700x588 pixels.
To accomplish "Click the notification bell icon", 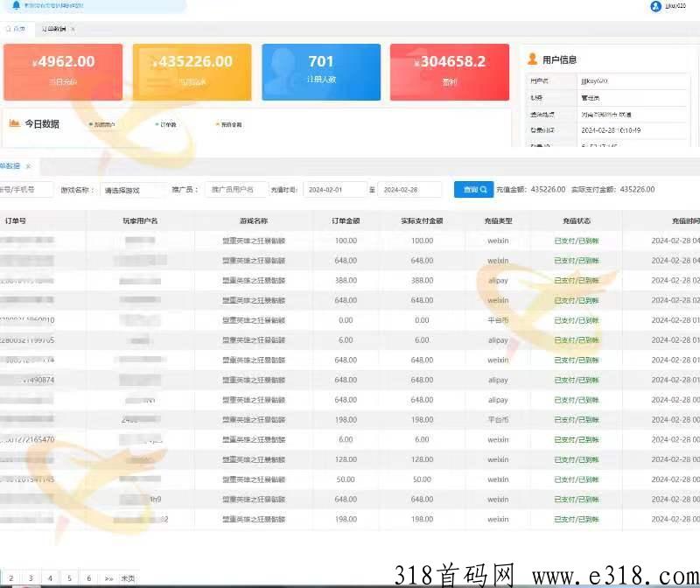I will [x=16, y=5].
